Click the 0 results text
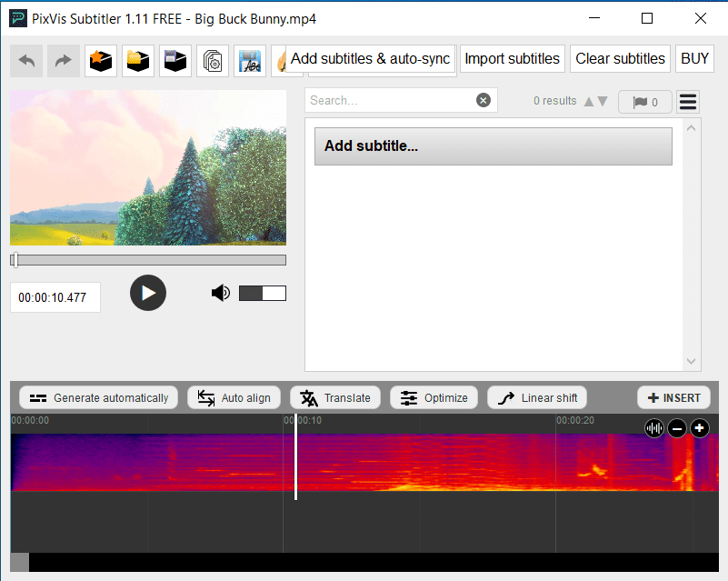The height and width of the screenshot is (581, 728). click(554, 101)
